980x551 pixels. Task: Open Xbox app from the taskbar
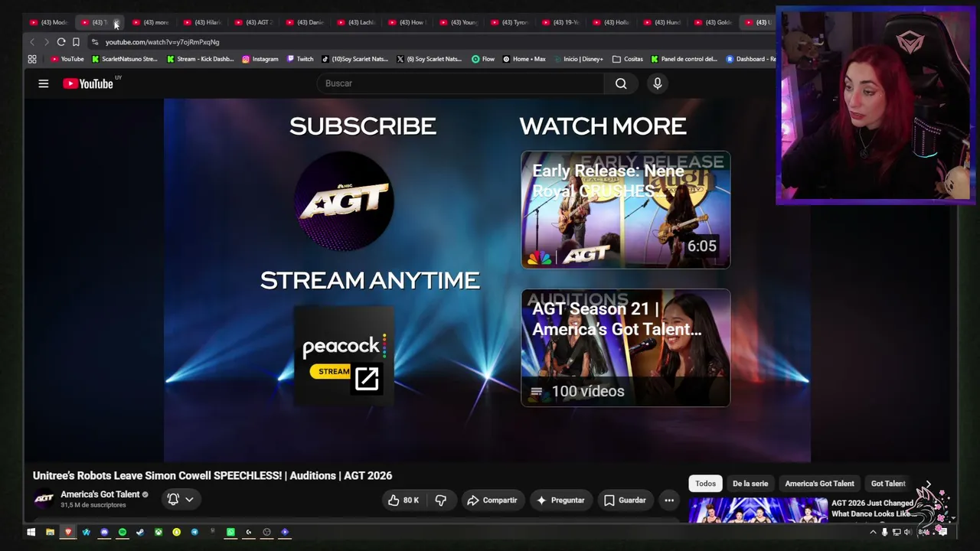pyautogui.click(x=158, y=532)
